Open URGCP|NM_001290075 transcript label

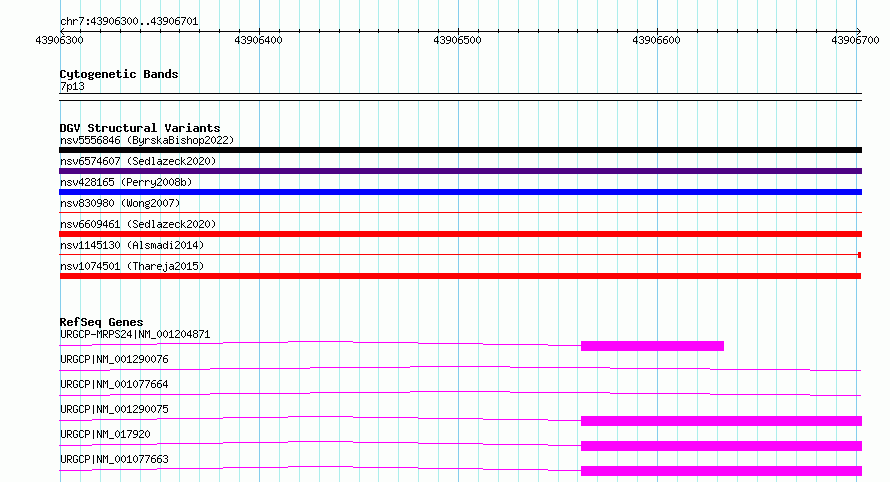pos(114,409)
